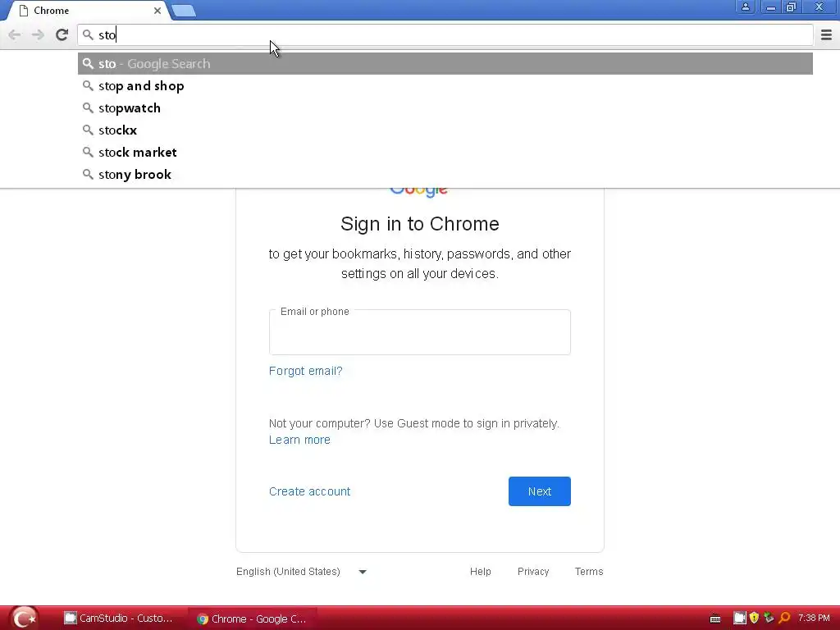The width and height of the screenshot is (840, 630).
Task: Click the user profile icon in title bar
Action: [745, 7]
